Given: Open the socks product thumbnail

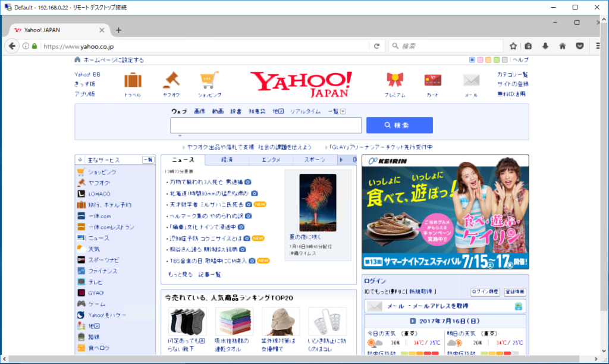Looking at the screenshot, I should [x=187, y=322].
